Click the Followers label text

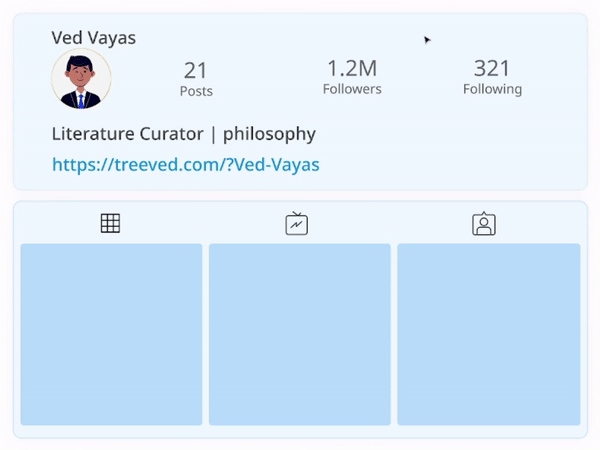click(x=352, y=89)
